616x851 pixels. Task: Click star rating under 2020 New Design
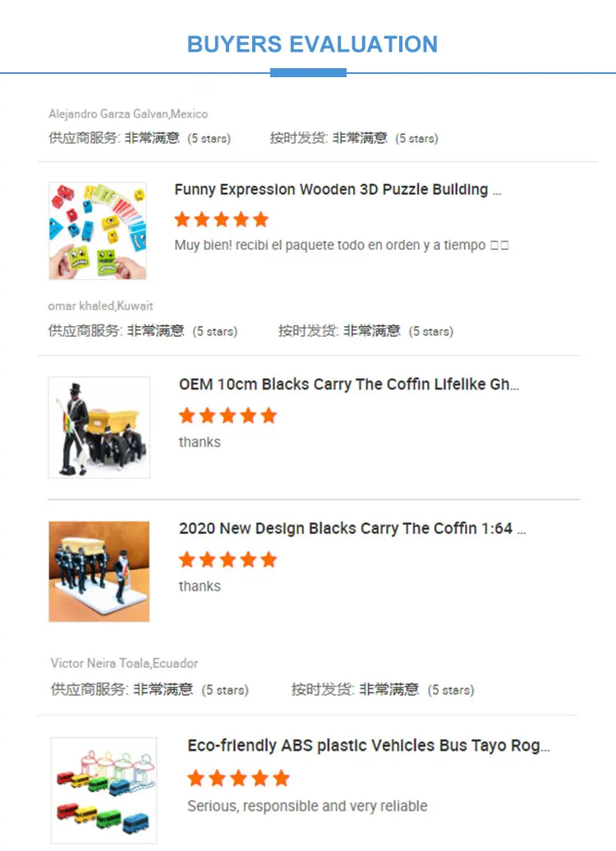[x=228, y=559]
